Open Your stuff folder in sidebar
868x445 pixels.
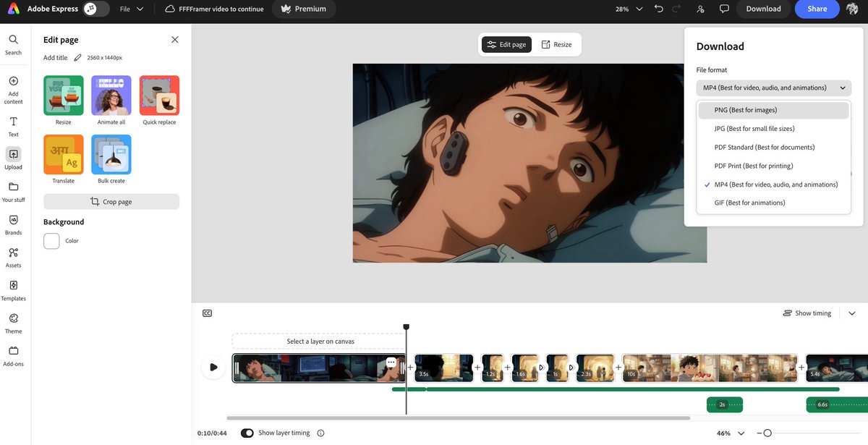coord(13,191)
